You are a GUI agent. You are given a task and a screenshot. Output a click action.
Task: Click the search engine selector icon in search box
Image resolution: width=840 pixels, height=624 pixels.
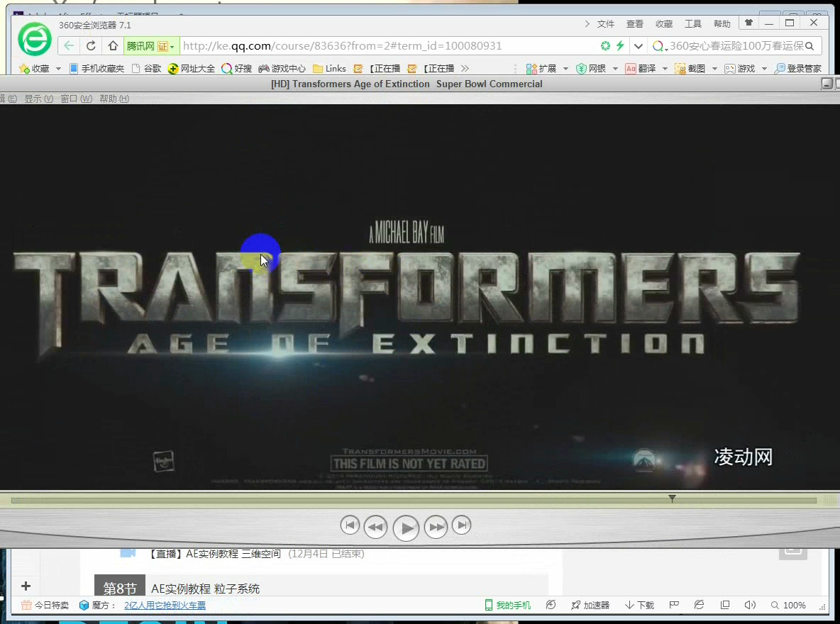click(658, 46)
